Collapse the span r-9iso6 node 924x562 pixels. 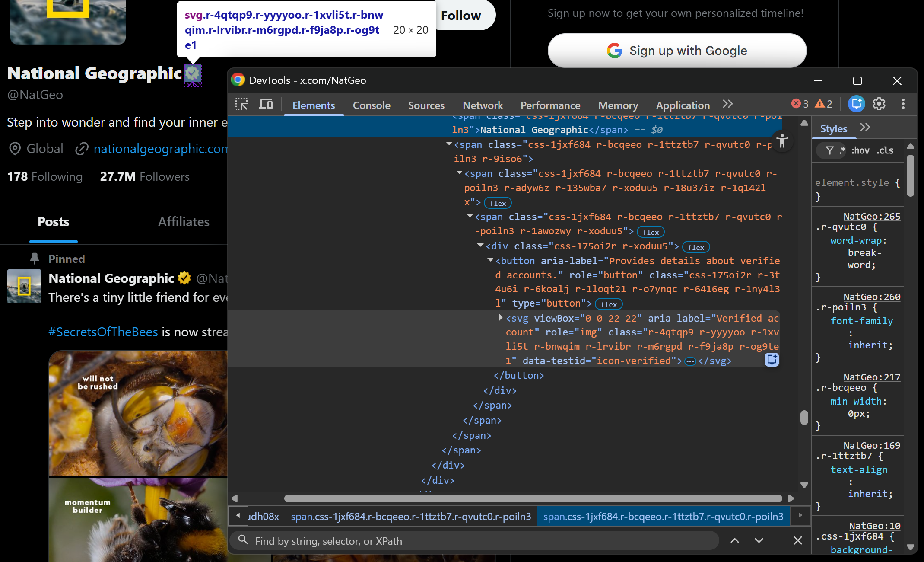click(449, 144)
